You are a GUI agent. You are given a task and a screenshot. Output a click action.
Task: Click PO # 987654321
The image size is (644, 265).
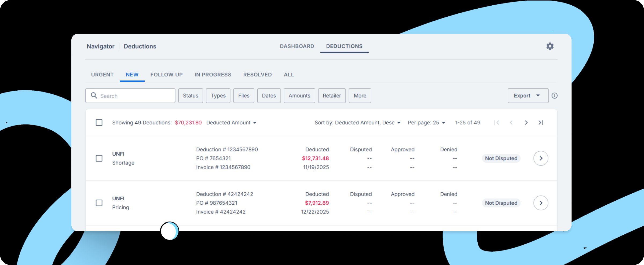[x=217, y=203]
